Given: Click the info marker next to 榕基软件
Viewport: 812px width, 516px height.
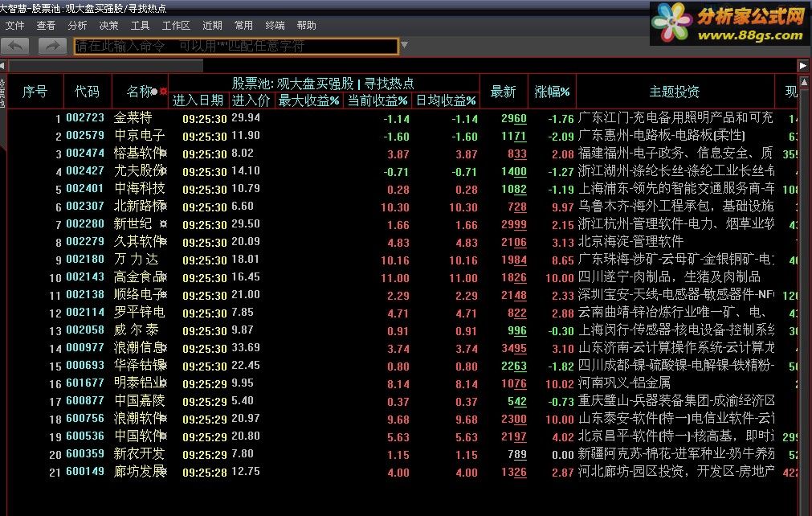Looking at the screenshot, I should [163, 153].
